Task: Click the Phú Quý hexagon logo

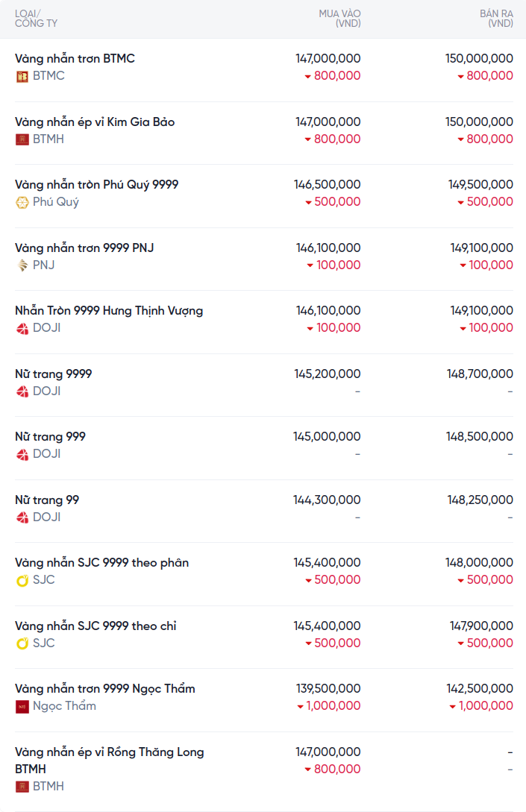Action: [22, 202]
